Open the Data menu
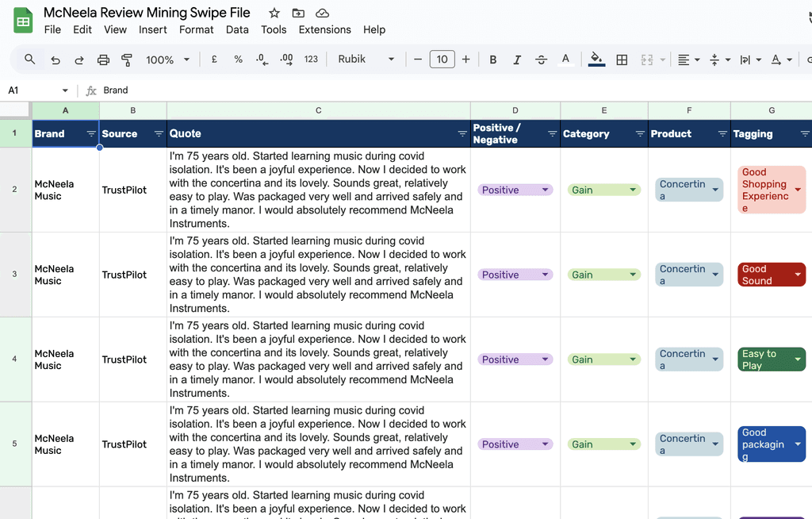The height and width of the screenshot is (519, 812). click(x=237, y=29)
